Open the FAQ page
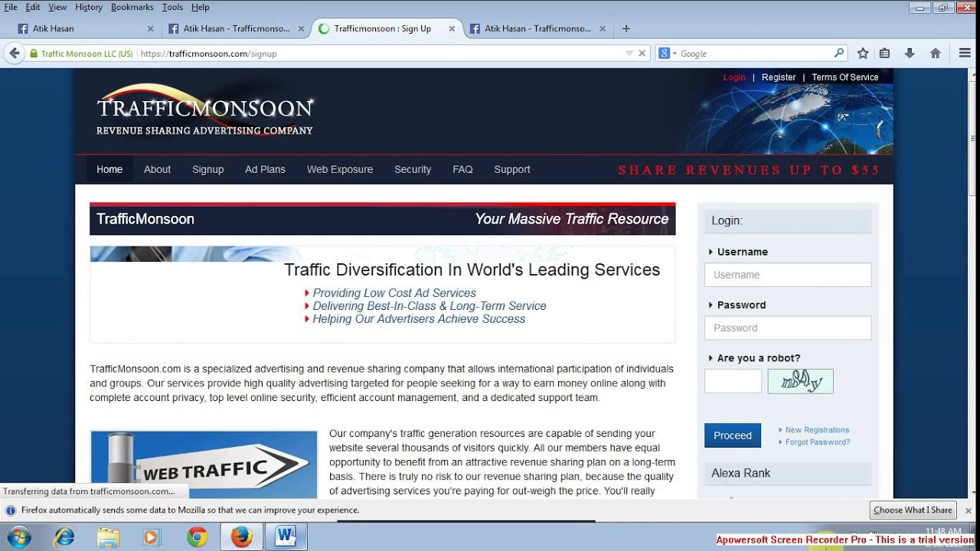Image resolution: width=980 pixels, height=551 pixels. 462,169
